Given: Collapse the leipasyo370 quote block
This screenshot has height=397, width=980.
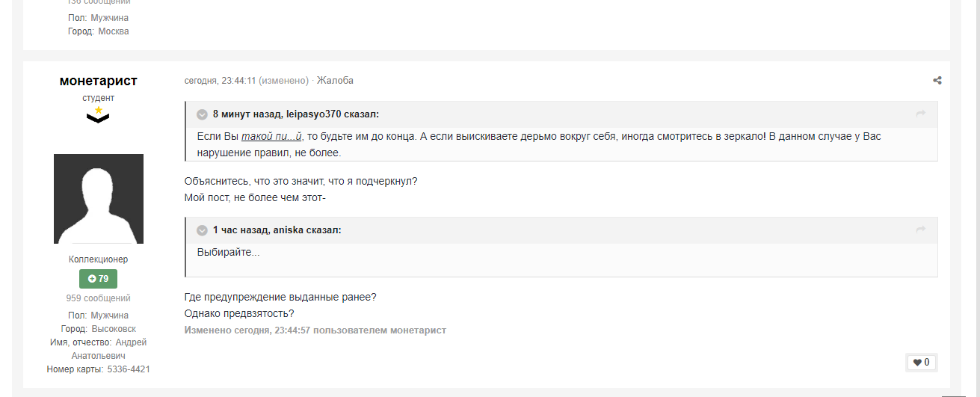Looking at the screenshot, I should [202, 114].
